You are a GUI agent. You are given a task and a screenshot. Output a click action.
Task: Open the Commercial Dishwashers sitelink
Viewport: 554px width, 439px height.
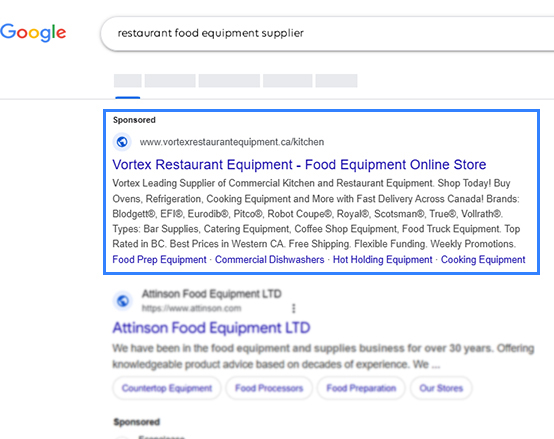270,260
